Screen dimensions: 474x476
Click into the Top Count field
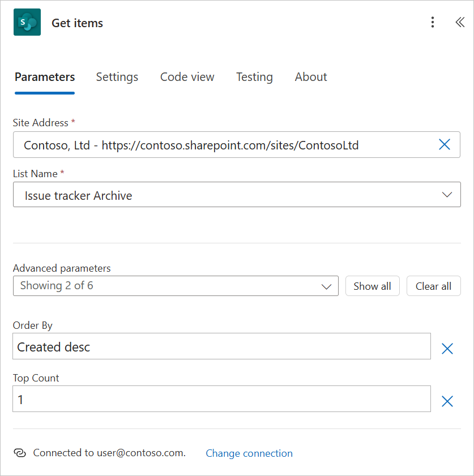pos(221,399)
